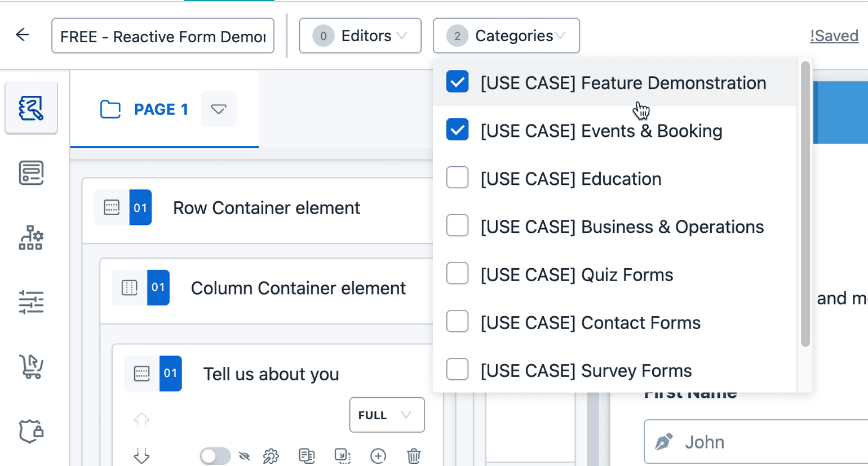868x466 pixels.
Task: Select the shopping cart orders icon
Action: [x=31, y=367]
